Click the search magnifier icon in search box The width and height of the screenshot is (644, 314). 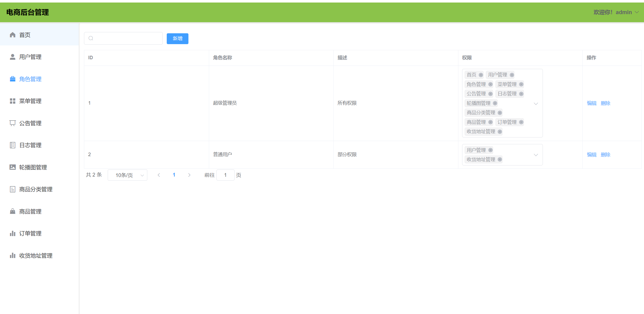point(91,38)
